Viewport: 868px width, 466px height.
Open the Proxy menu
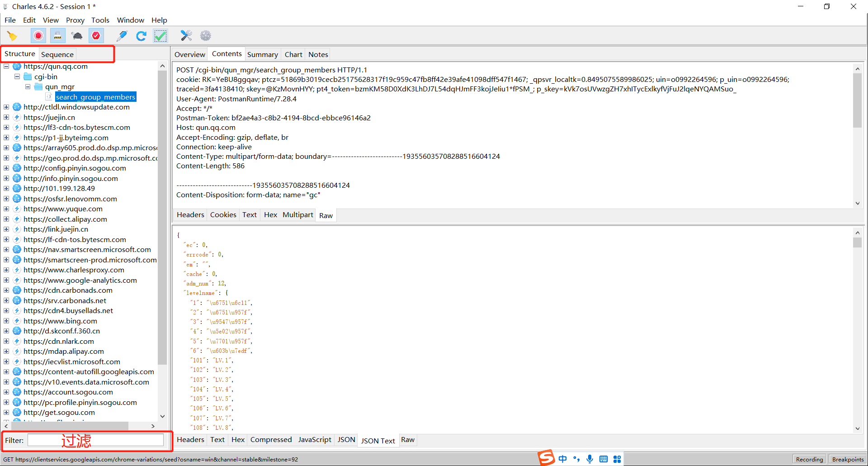[x=75, y=20]
